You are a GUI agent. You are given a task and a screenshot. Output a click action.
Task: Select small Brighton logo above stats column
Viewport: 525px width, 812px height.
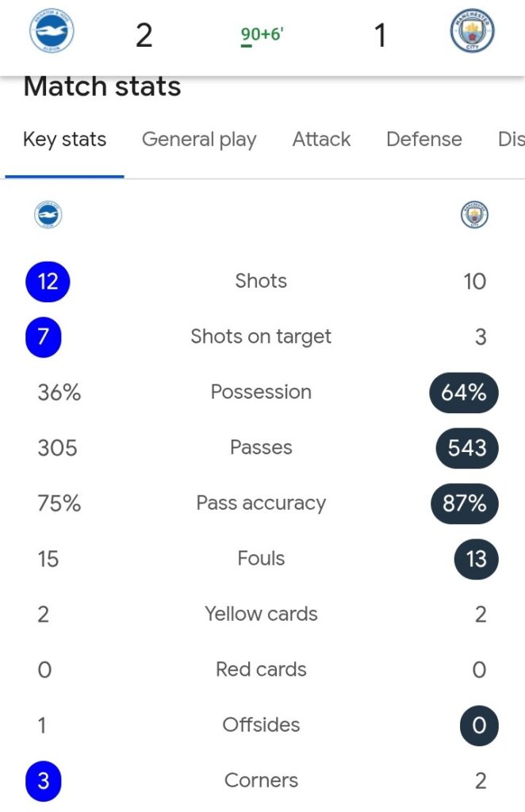coord(48,214)
